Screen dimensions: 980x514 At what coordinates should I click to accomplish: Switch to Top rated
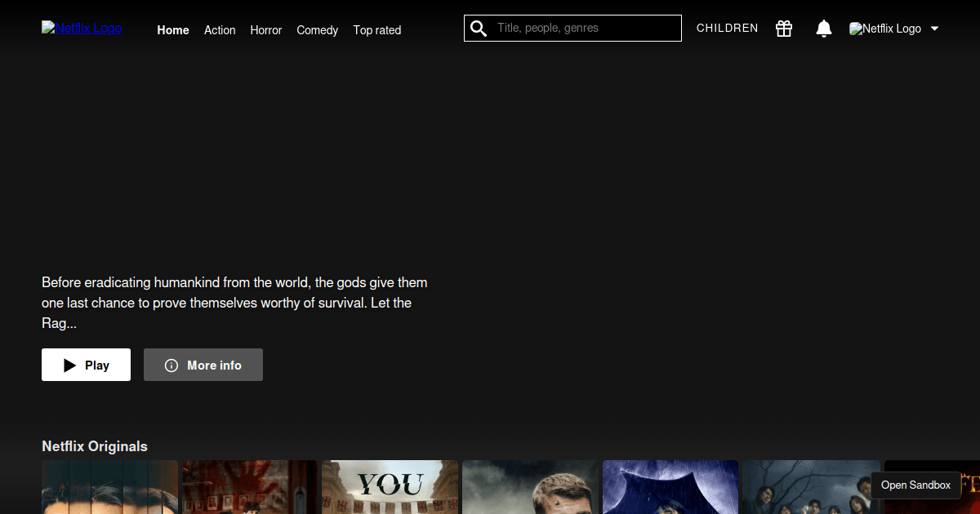click(x=376, y=30)
